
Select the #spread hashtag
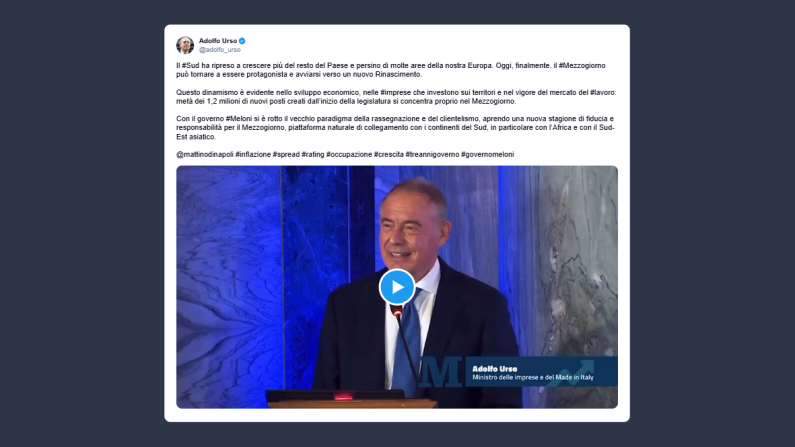[x=286, y=155]
